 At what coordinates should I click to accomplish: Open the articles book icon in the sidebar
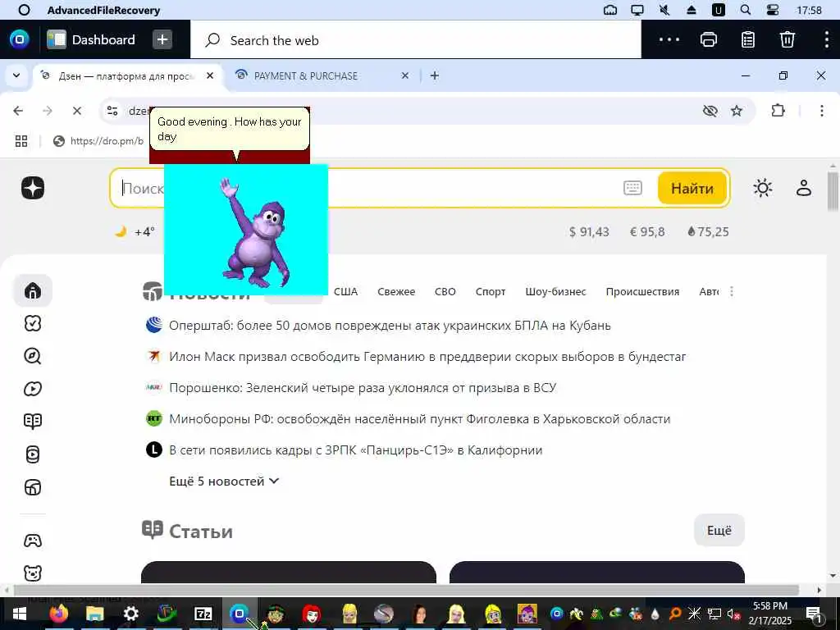[x=33, y=422]
